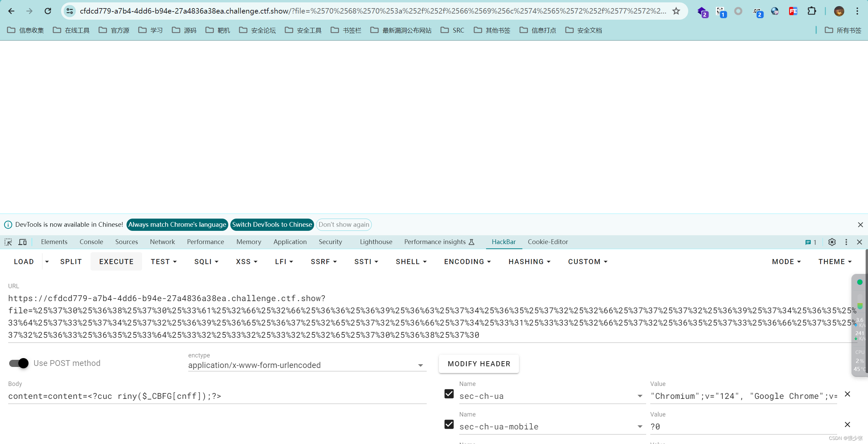Bookmark this page with star icon
868x444 pixels.
tap(676, 11)
